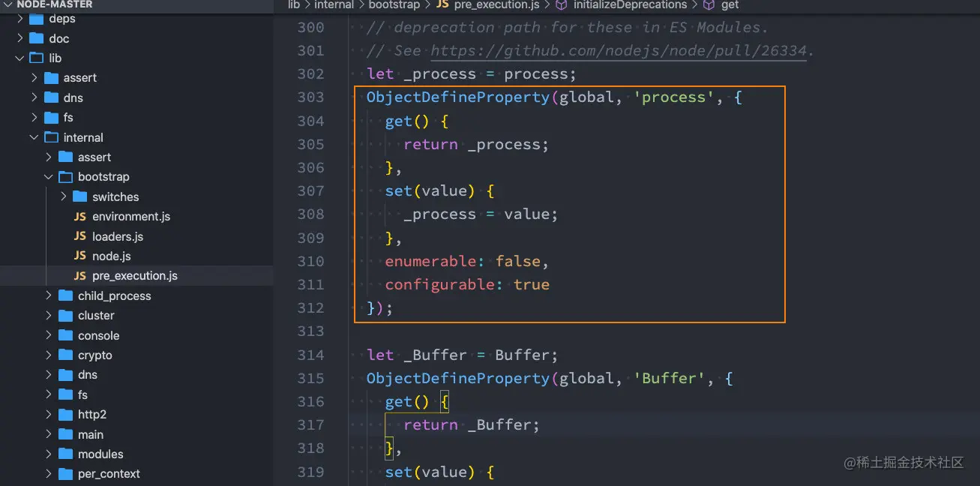Screen dimensions: 980x486
Task: Click the JS icon of node.js
Action: click(80, 256)
